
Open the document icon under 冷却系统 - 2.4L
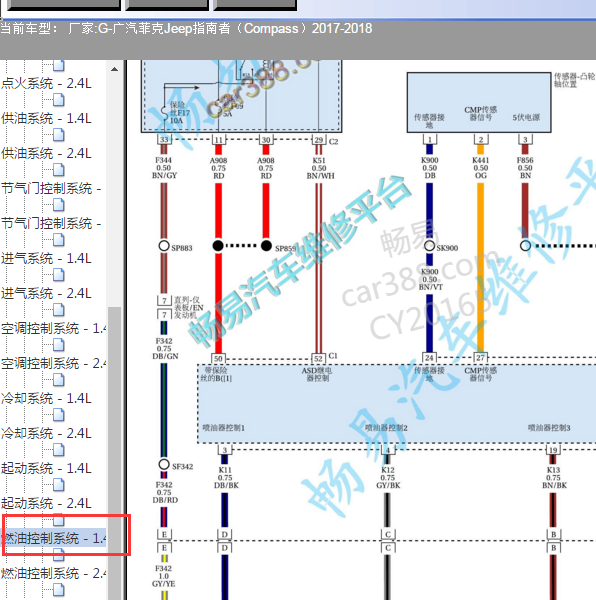click(59, 450)
